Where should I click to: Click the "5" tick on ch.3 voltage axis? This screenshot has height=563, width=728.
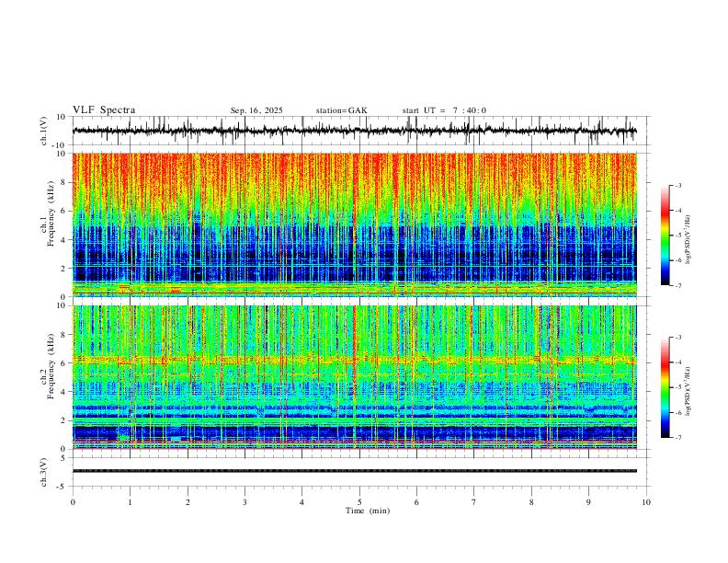pyautogui.click(x=64, y=458)
